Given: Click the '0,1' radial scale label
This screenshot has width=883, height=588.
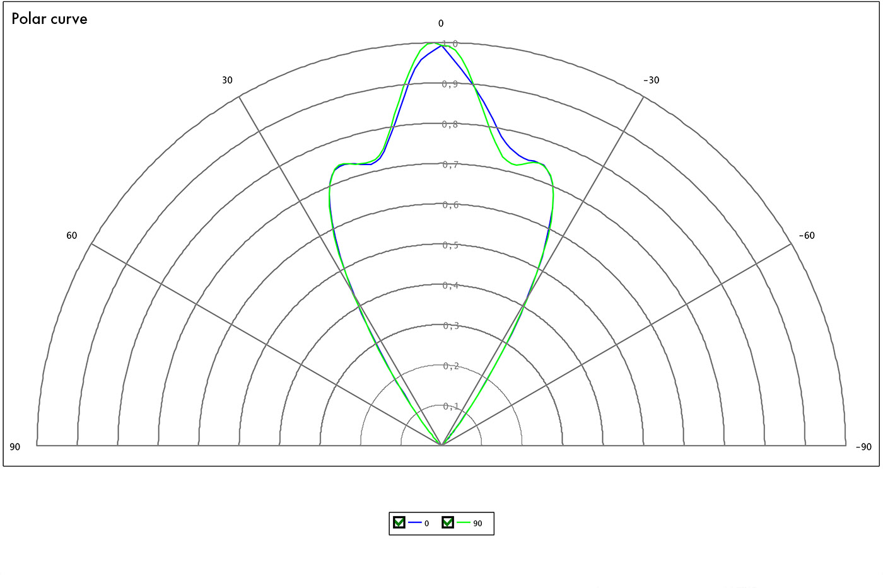Looking at the screenshot, I should pos(450,407).
